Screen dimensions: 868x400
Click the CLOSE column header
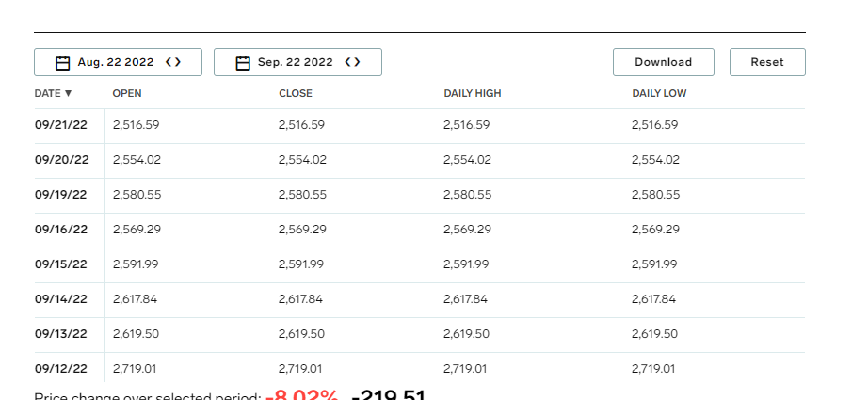(x=296, y=93)
